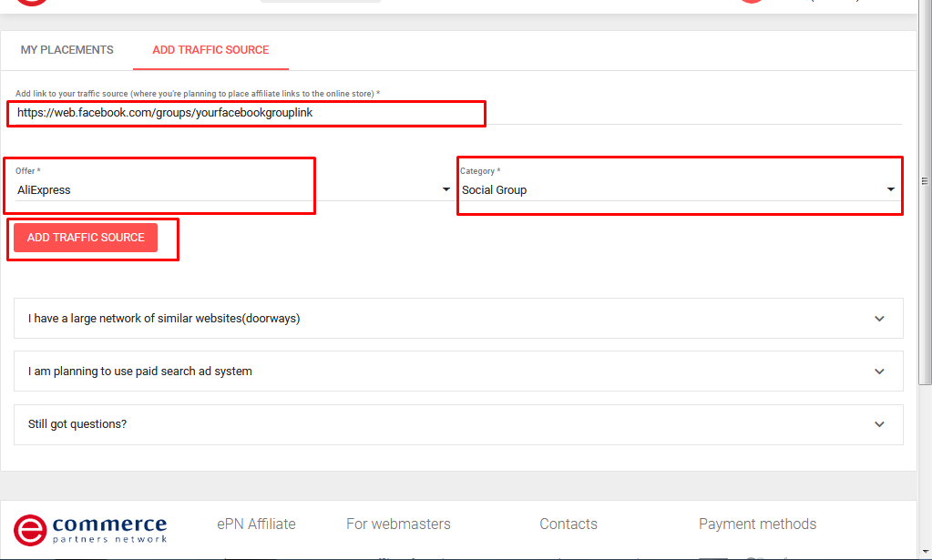Click the vertical scrollbar thumb
932x560 pixels.
click(925, 193)
